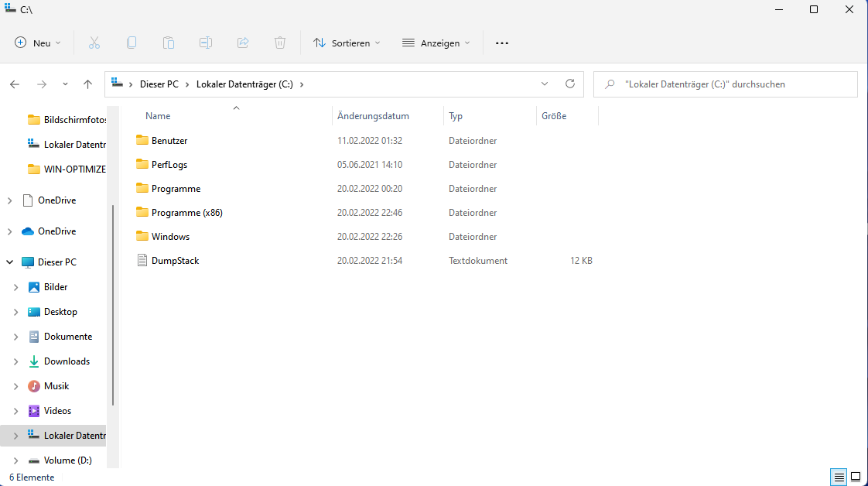Sort by the Größe column header
The width and height of the screenshot is (868, 486).
(x=554, y=115)
